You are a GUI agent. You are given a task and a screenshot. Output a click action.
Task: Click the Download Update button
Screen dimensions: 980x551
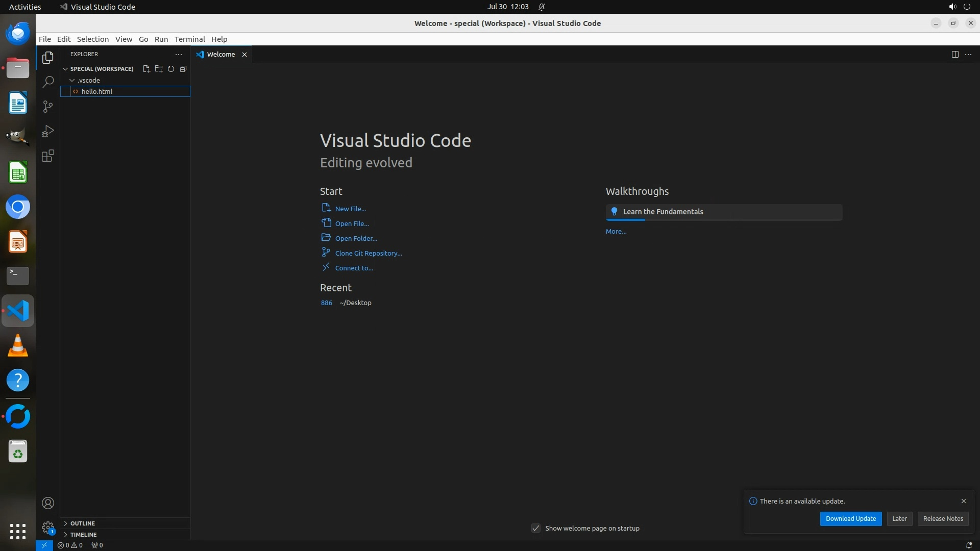850,519
